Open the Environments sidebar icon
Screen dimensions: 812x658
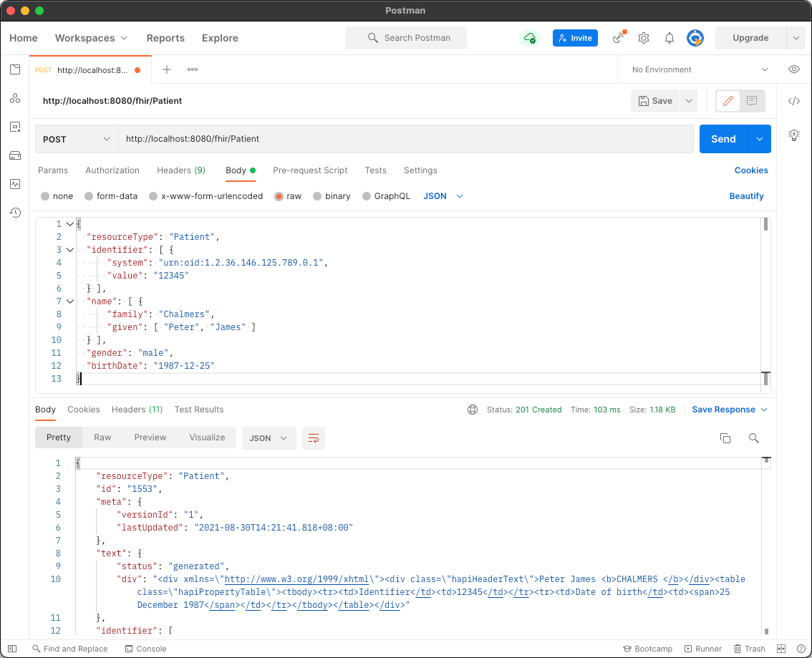15,127
